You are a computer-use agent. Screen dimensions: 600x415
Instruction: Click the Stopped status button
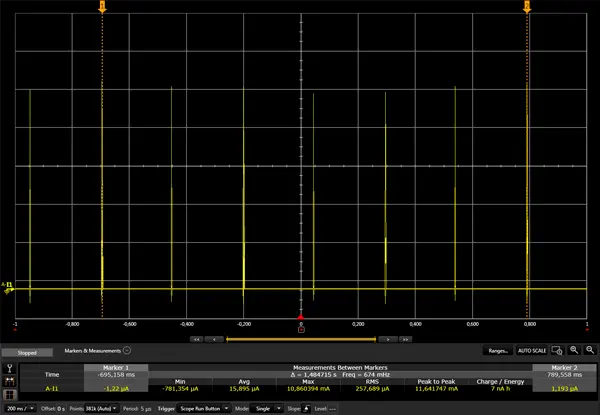[x=28, y=352]
